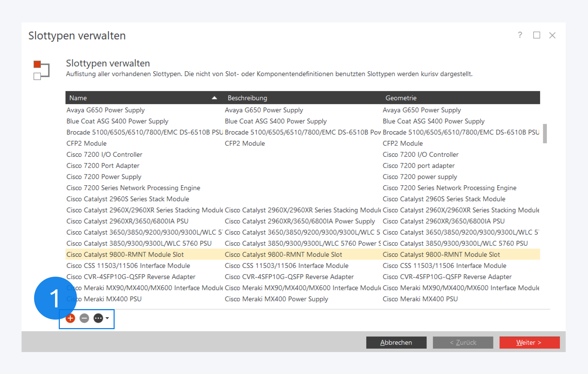The width and height of the screenshot is (588, 374).
Task: Click the red plus add slot type icon
Action: (71, 318)
